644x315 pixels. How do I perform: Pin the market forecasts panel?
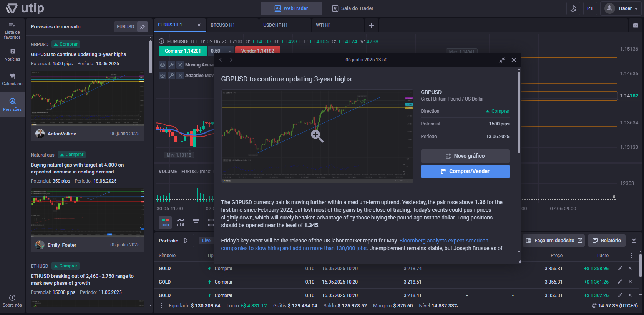point(143,27)
